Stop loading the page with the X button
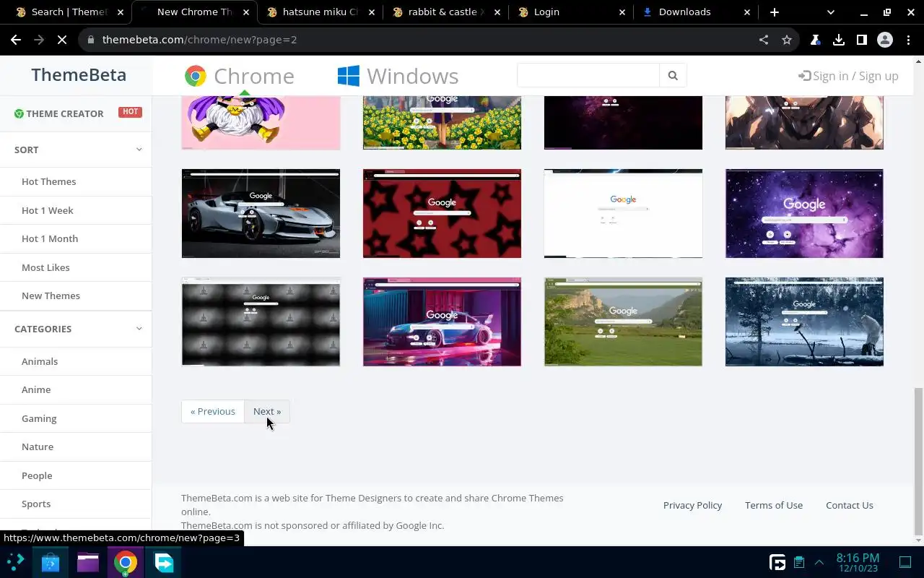924x578 pixels. tap(62, 40)
